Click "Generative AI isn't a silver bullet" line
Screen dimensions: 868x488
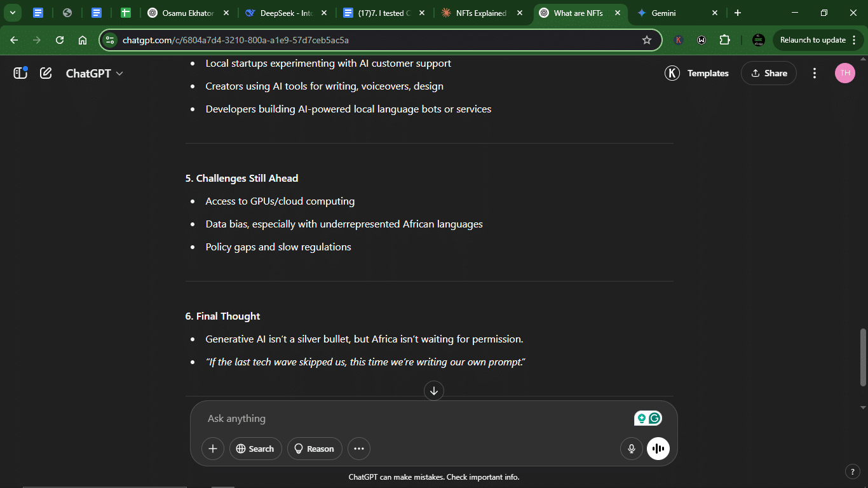(364, 339)
